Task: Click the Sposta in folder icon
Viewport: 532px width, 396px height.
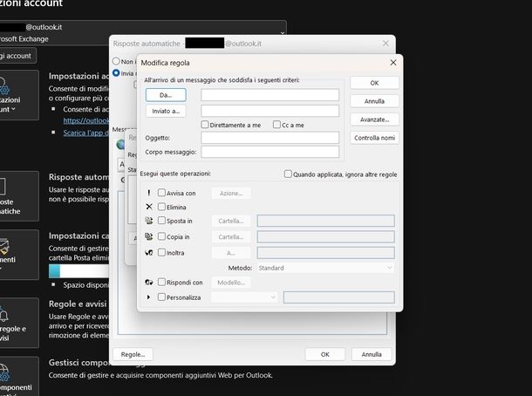Action: point(148,221)
